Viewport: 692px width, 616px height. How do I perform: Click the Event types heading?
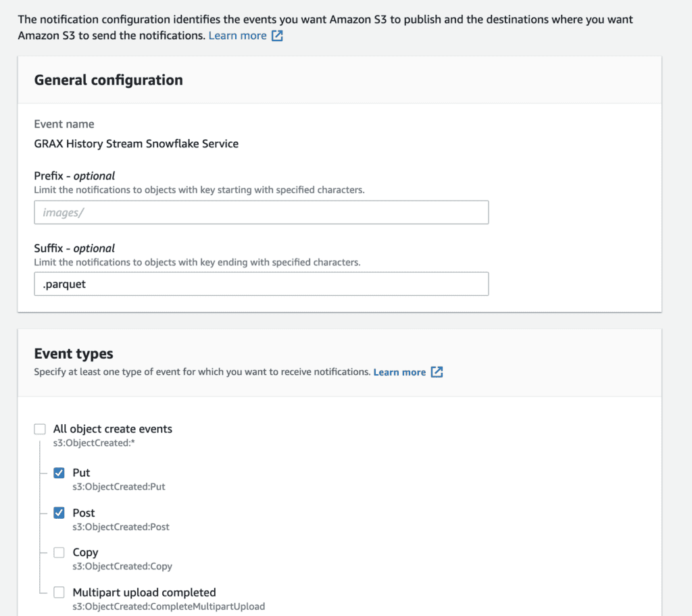pyautogui.click(x=74, y=353)
